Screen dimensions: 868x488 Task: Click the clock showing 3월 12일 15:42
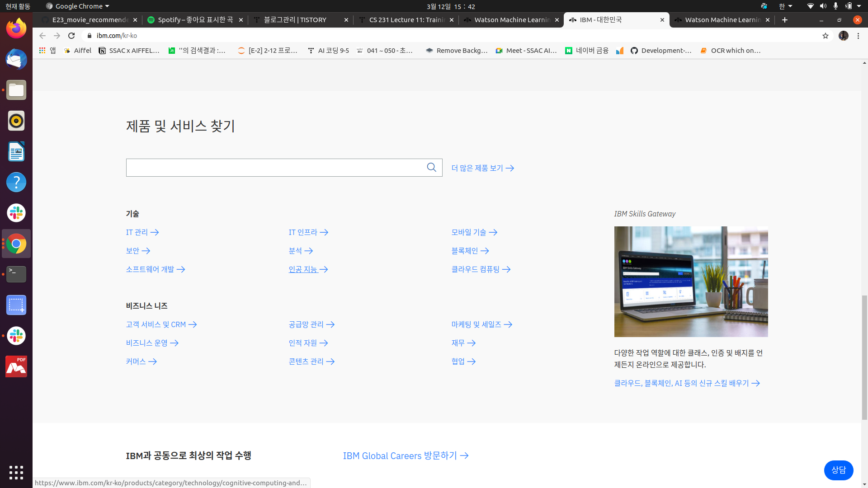tap(451, 6)
